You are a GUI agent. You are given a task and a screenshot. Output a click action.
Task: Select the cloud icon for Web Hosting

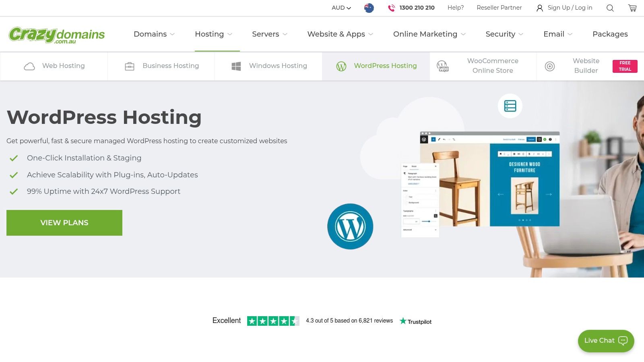pos(30,66)
